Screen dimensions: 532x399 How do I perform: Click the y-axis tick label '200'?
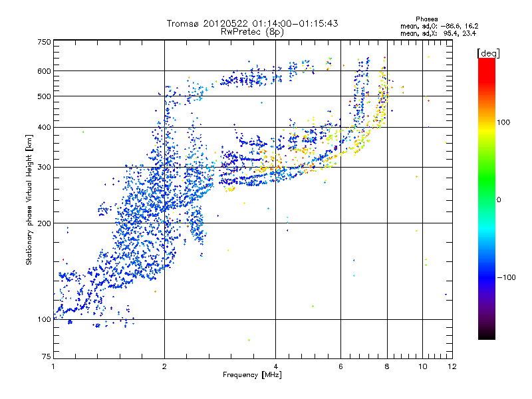coord(44,223)
